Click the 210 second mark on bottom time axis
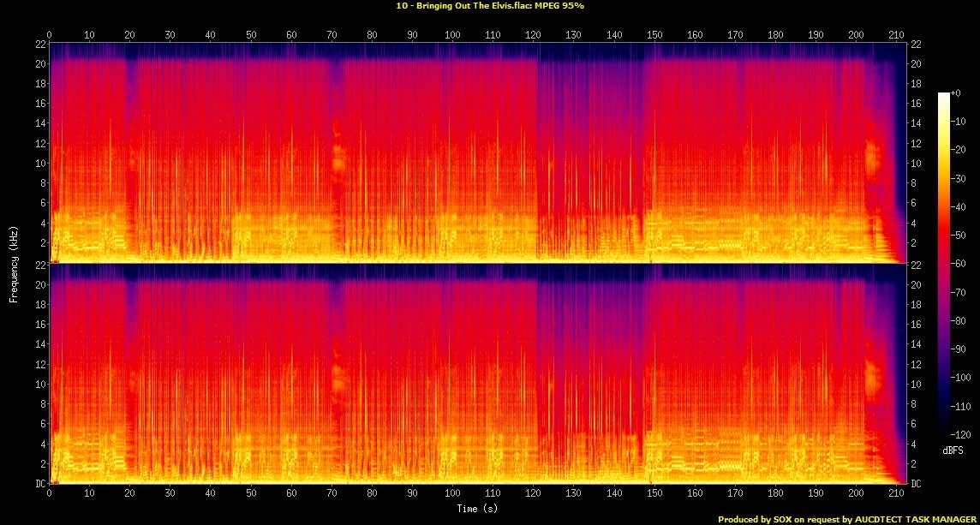This screenshot has height=525, width=980. tap(897, 494)
